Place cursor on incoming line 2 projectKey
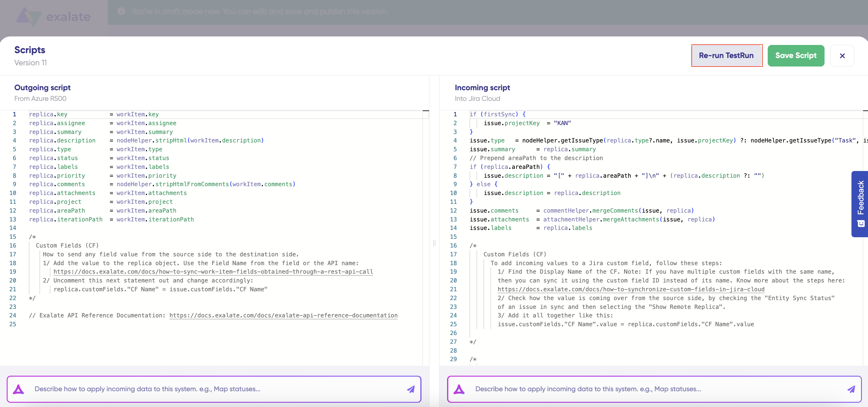Screen dimensions: 868x407 click(x=522, y=123)
